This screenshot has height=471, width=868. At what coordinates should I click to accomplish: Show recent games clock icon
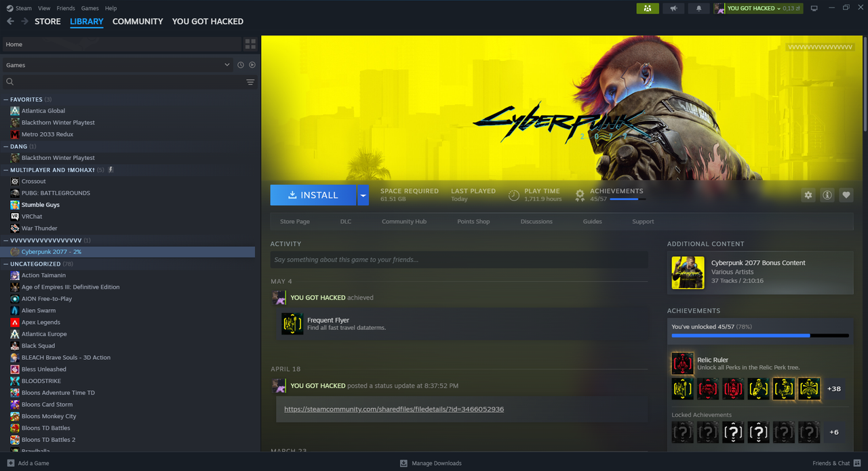[x=240, y=65]
